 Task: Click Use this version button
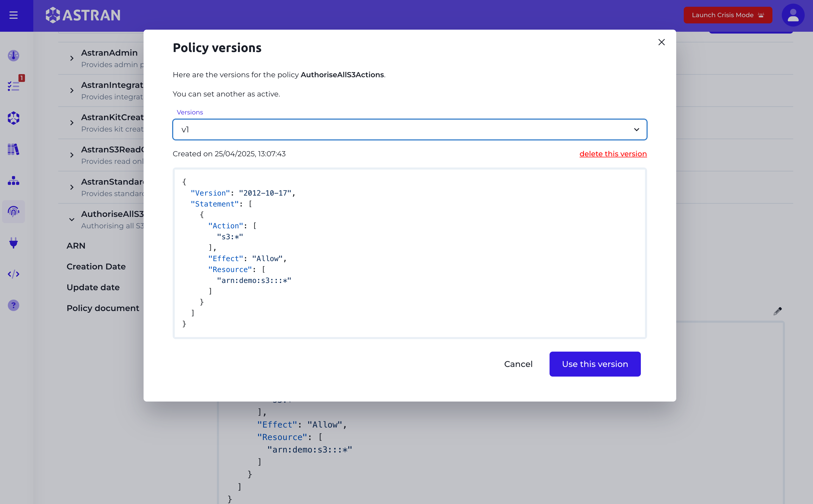(x=595, y=364)
